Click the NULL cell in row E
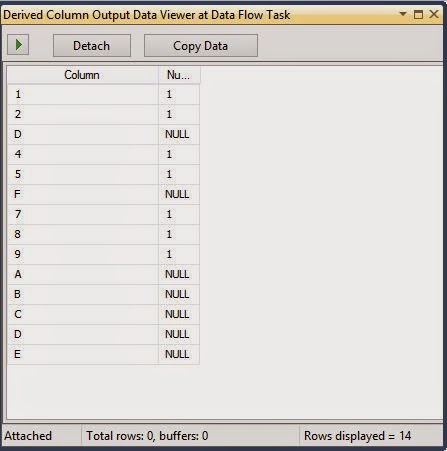Image resolution: width=447 pixels, height=451 pixels. (x=179, y=354)
